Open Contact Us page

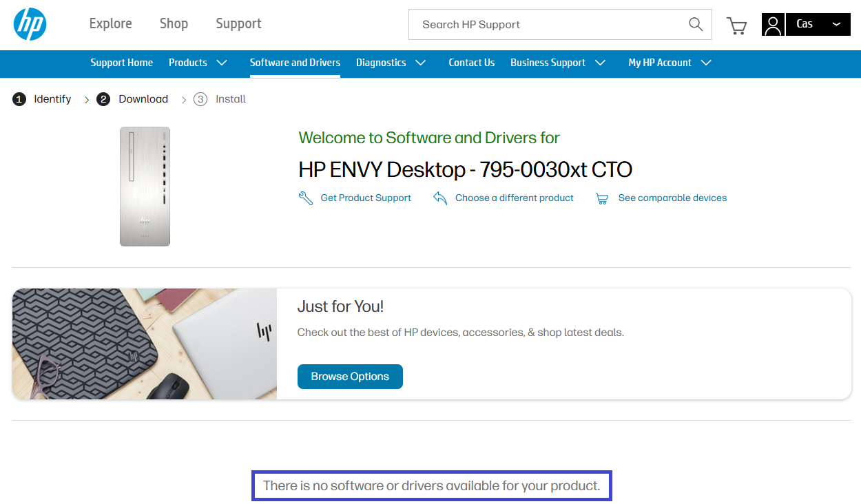pyautogui.click(x=471, y=63)
